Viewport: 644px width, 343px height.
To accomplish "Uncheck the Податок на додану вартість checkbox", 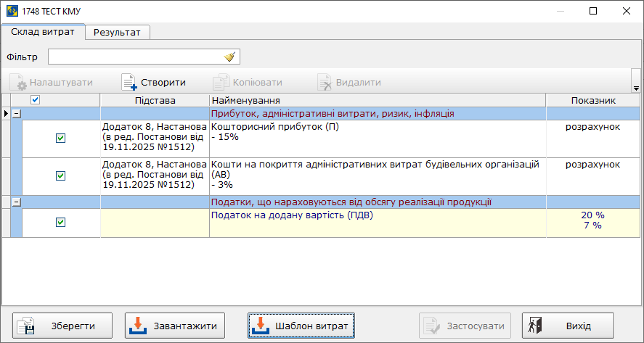I will [x=61, y=222].
